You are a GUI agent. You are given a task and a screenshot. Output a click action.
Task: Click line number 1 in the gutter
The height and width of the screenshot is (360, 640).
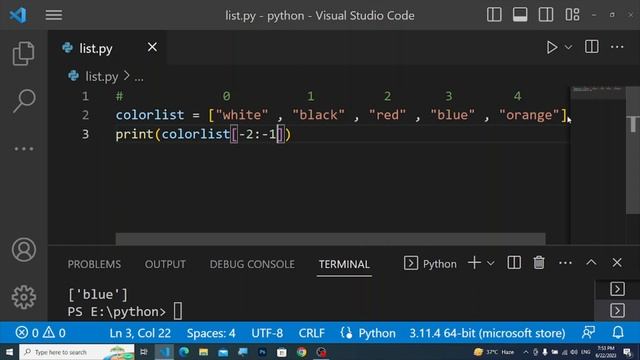(x=85, y=96)
